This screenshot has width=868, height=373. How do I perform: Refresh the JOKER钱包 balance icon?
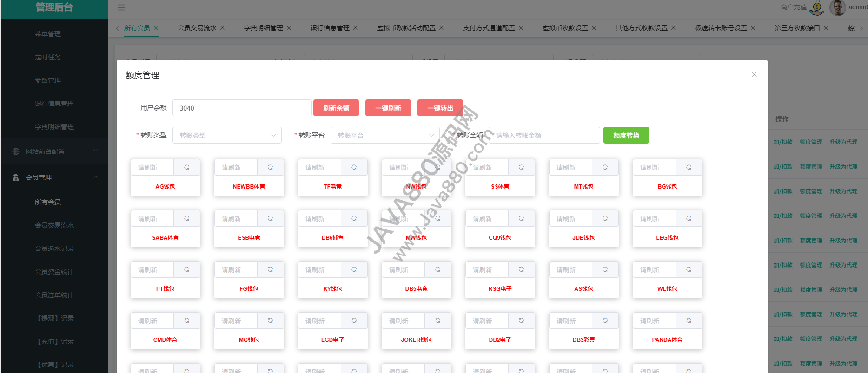pyautogui.click(x=438, y=321)
